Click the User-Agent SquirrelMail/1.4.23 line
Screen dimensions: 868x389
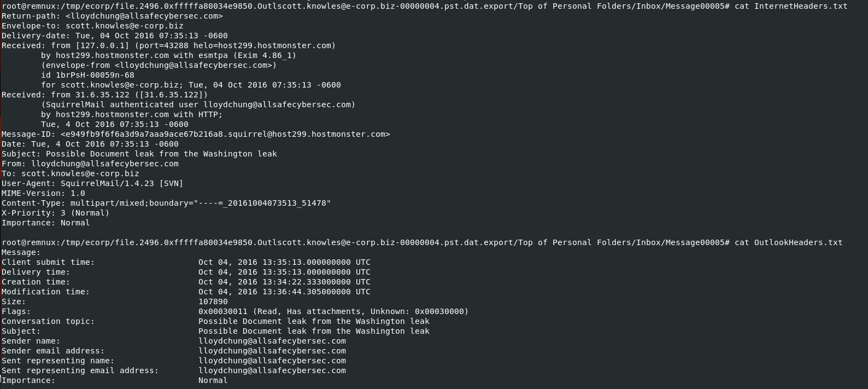[x=92, y=183]
